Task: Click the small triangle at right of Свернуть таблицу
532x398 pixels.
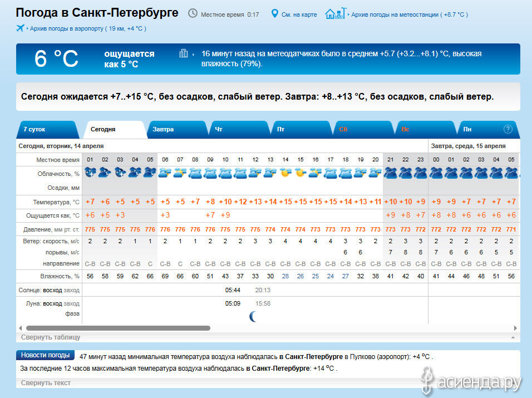Action: (x=512, y=337)
